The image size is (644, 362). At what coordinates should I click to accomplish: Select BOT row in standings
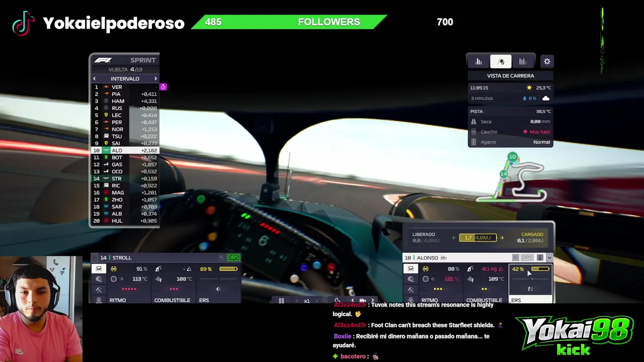click(124, 157)
